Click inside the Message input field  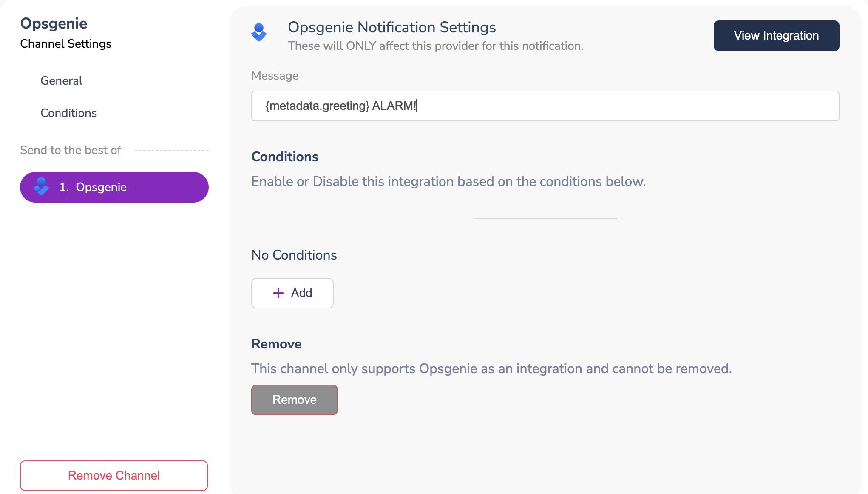544,106
